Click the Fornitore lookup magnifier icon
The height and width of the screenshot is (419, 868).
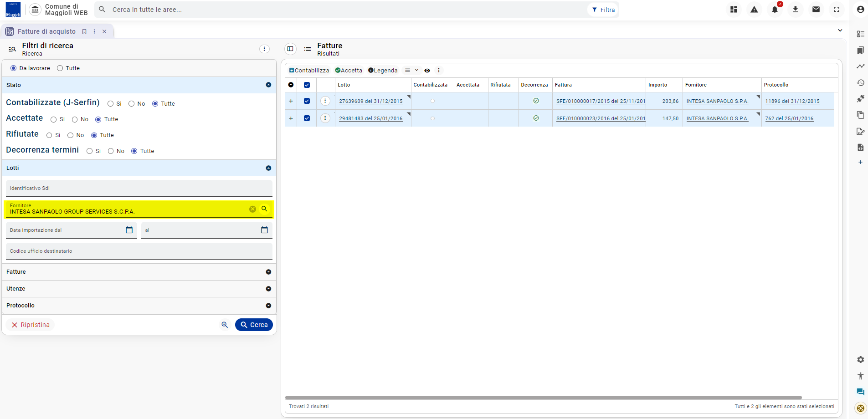264,209
